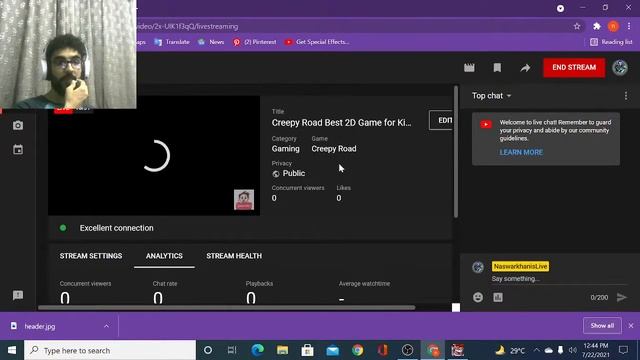
Task: Click the NaswarkhanisLive chat username badge
Action: coord(520,267)
